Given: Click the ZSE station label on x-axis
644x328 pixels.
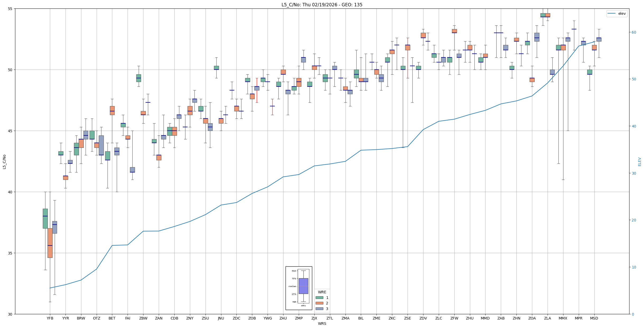Looking at the screenshot, I should tap(408, 318).
